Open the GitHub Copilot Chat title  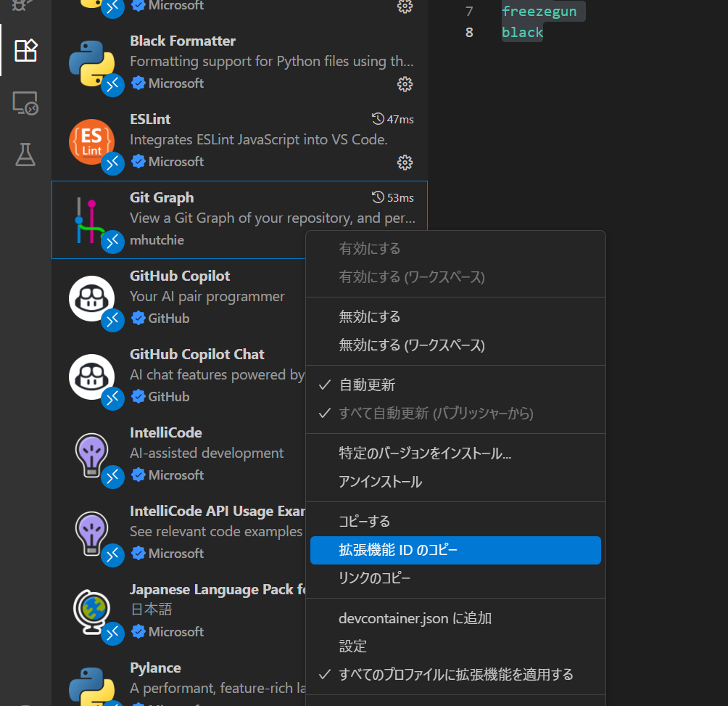pyautogui.click(x=197, y=354)
